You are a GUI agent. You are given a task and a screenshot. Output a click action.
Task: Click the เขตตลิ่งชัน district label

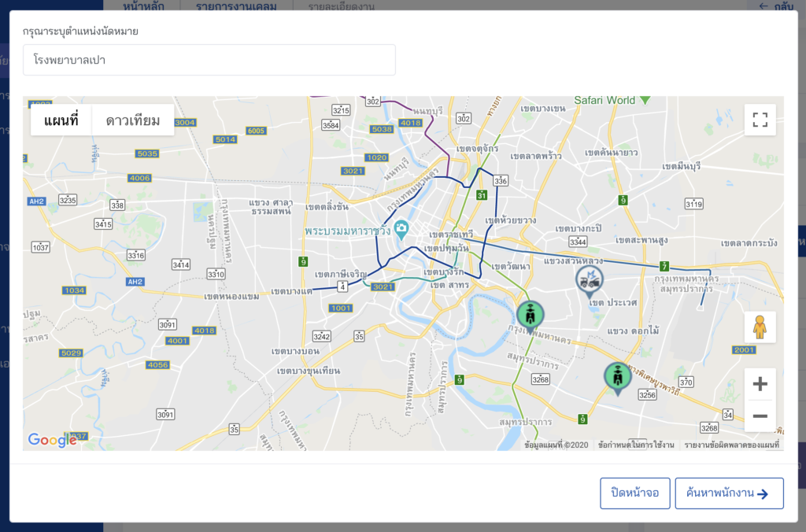click(327, 207)
